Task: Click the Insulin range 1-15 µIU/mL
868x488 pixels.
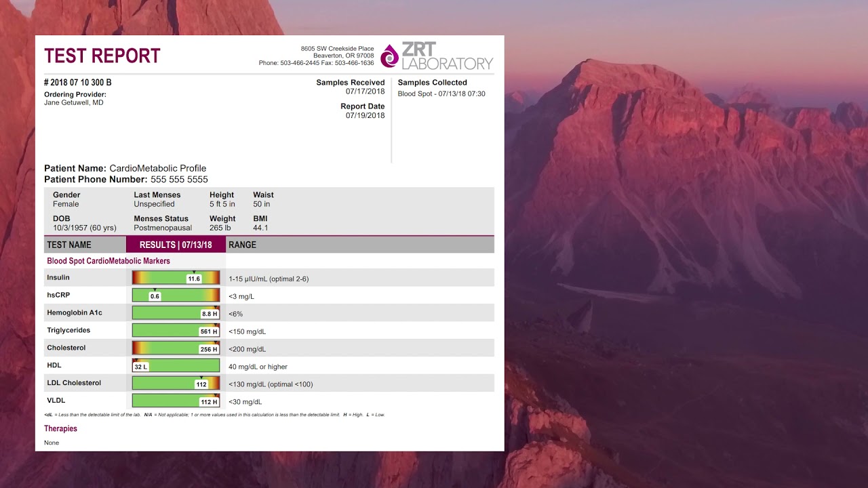Action: [x=269, y=279]
